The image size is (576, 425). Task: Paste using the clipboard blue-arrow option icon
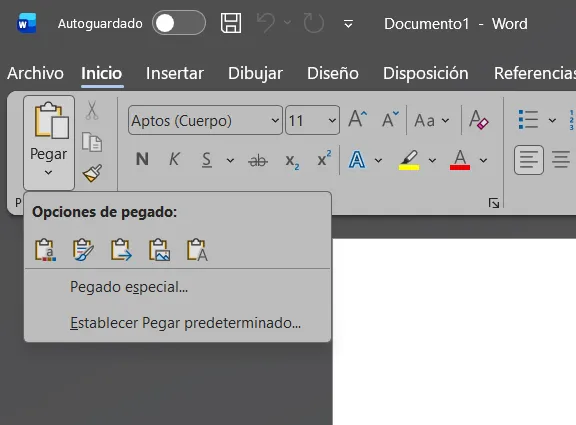click(121, 250)
